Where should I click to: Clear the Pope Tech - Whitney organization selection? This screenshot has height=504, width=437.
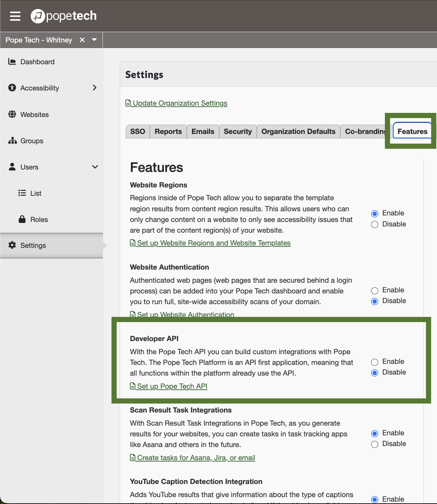[x=82, y=40]
